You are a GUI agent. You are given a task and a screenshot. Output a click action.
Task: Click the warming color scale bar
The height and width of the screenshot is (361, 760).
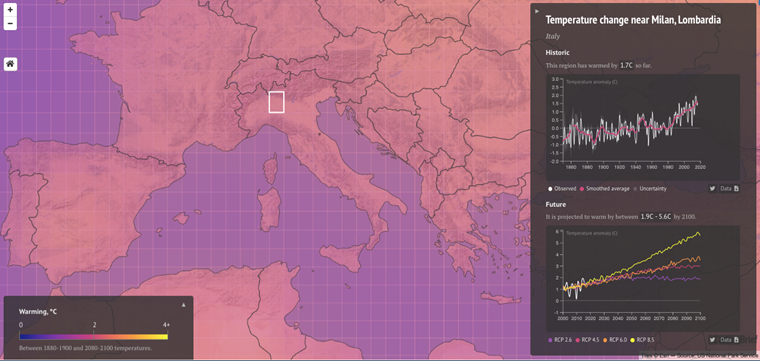(94, 336)
